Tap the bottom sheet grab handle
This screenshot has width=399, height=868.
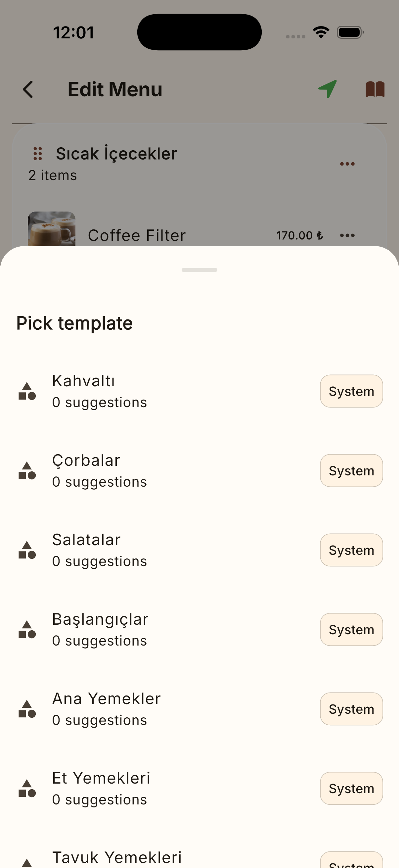[199, 270]
